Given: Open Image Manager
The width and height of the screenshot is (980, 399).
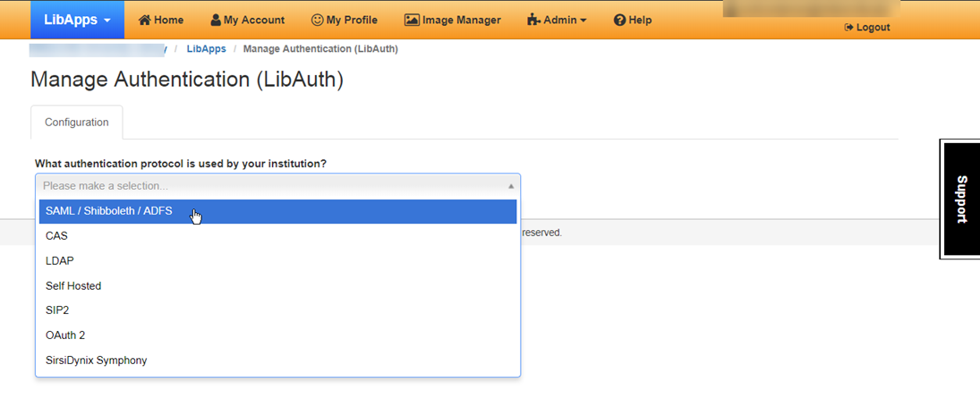Looking at the screenshot, I should (453, 20).
